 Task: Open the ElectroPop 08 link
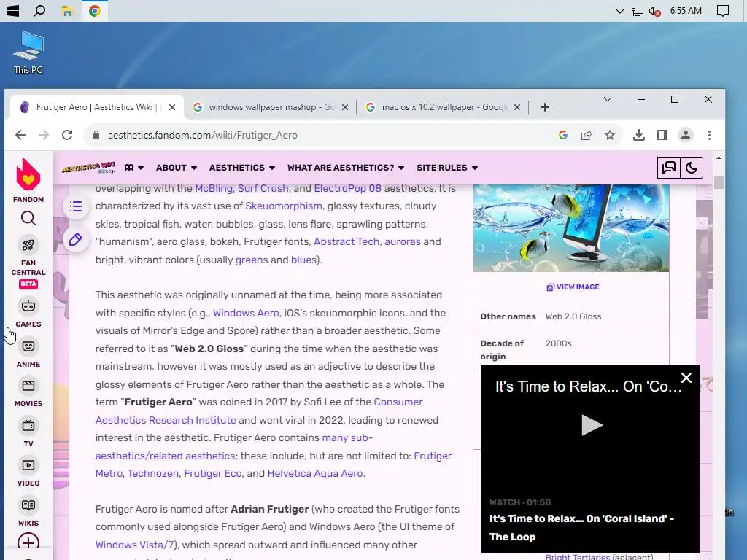pos(348,188)
